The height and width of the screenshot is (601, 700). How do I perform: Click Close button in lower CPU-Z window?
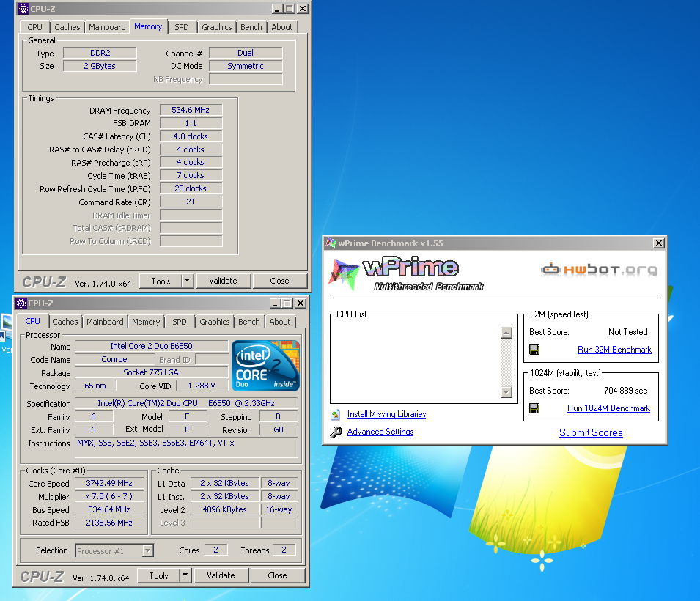pos(277,575)
